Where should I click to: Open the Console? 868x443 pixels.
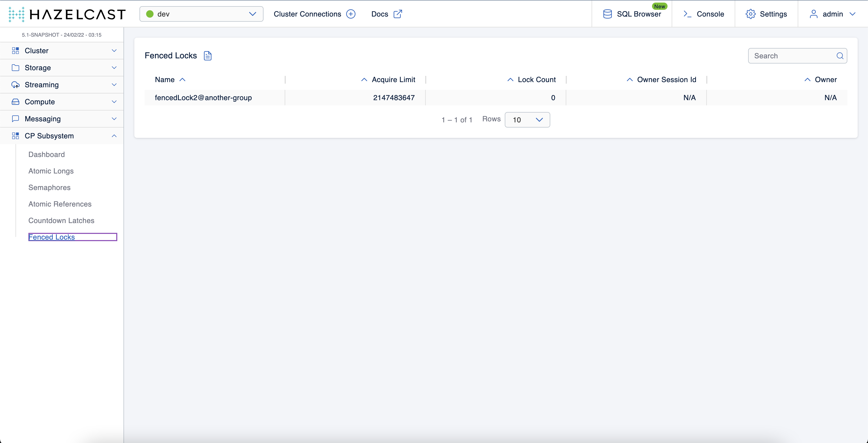point(703,14)
